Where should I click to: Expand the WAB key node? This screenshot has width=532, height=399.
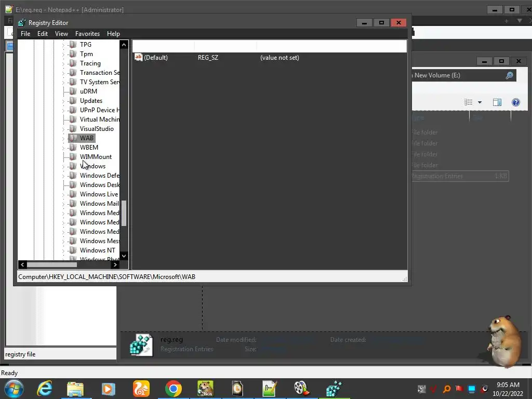click(63, 138)
